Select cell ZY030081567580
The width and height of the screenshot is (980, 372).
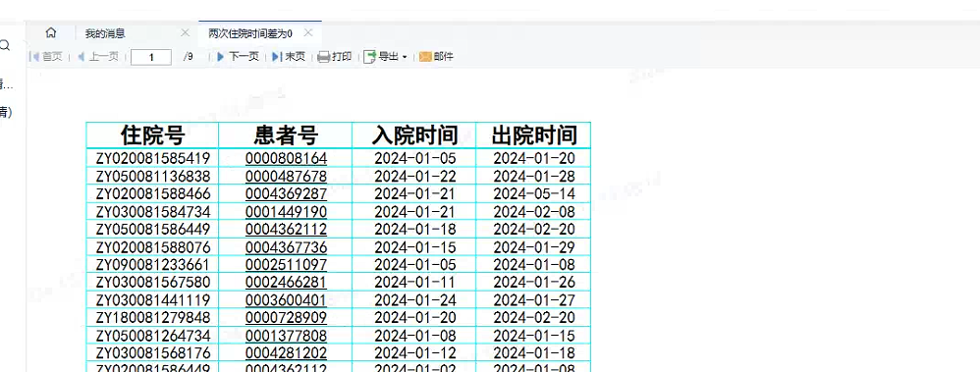tap(152, 283)
